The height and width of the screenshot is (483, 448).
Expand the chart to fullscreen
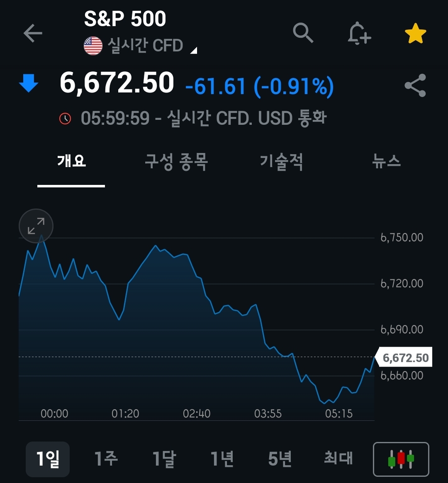[36, 226]
